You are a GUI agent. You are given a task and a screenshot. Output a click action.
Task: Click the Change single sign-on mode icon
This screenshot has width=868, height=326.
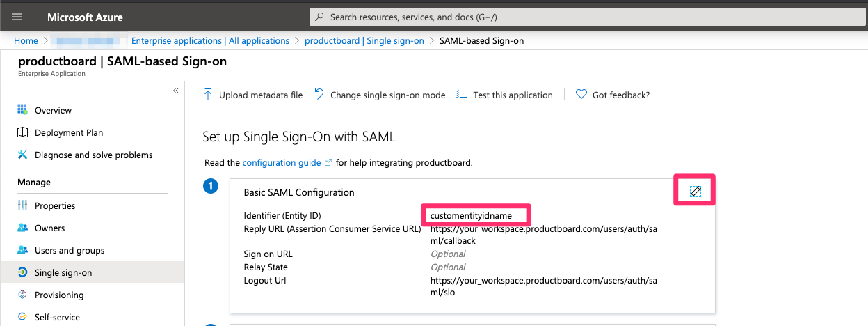pyautogui.click(x=319, y=95)
